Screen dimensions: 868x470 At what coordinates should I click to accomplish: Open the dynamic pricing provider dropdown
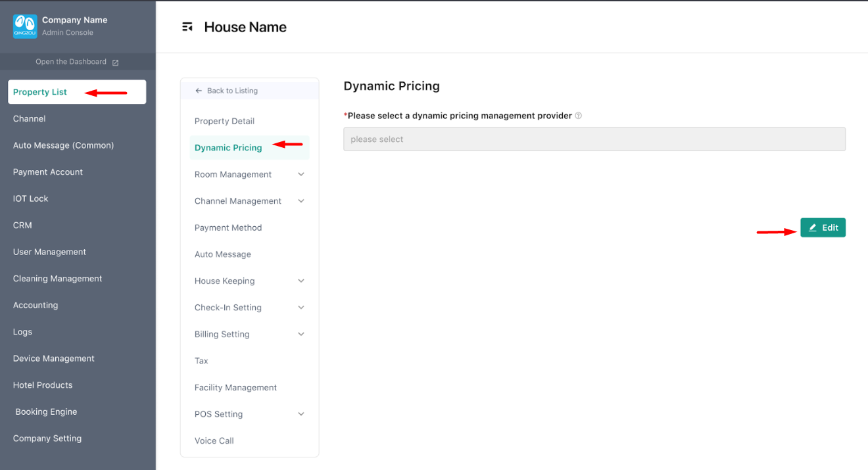594,139
